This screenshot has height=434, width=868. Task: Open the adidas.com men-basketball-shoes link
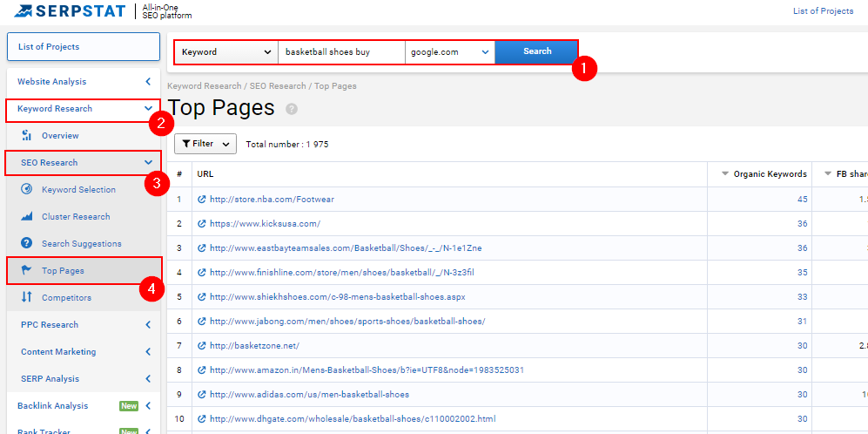tap(309, 394)
